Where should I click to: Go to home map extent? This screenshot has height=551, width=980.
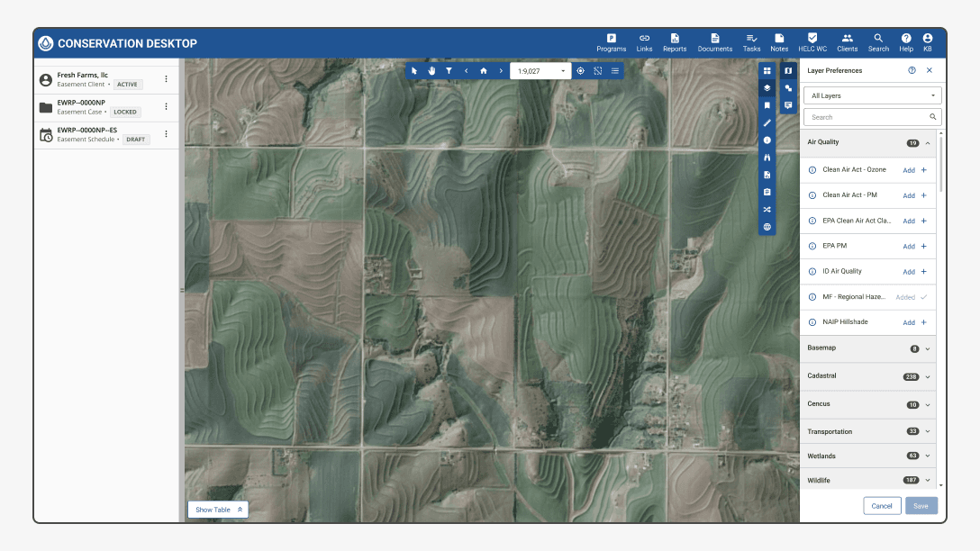483,70
